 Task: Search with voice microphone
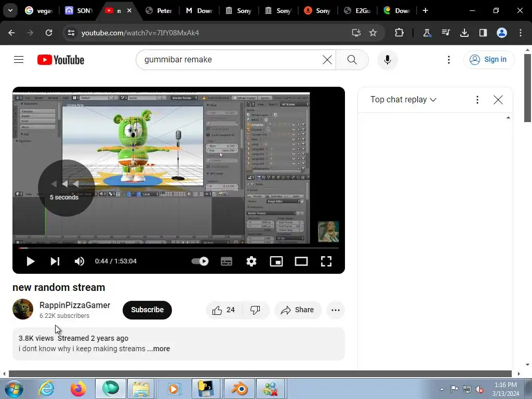tap(387, 60)
